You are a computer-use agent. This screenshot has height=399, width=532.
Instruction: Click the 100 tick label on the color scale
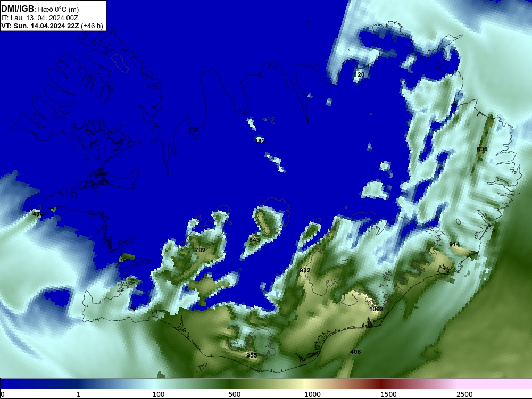[159, 394]
